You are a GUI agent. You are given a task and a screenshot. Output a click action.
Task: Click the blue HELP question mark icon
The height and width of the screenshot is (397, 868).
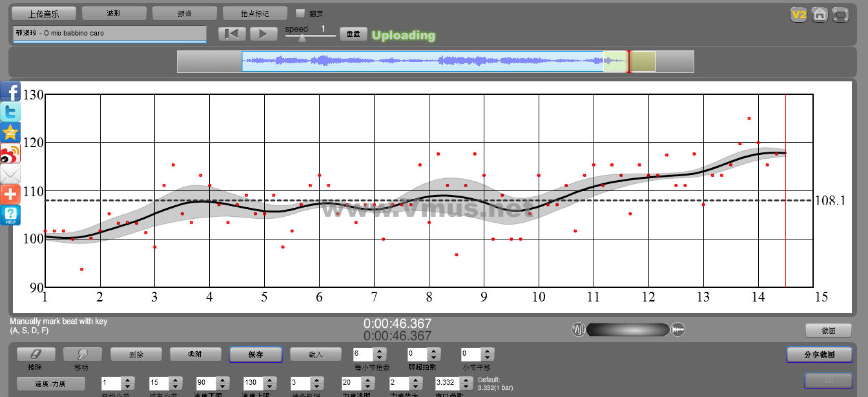click(10, 215)
